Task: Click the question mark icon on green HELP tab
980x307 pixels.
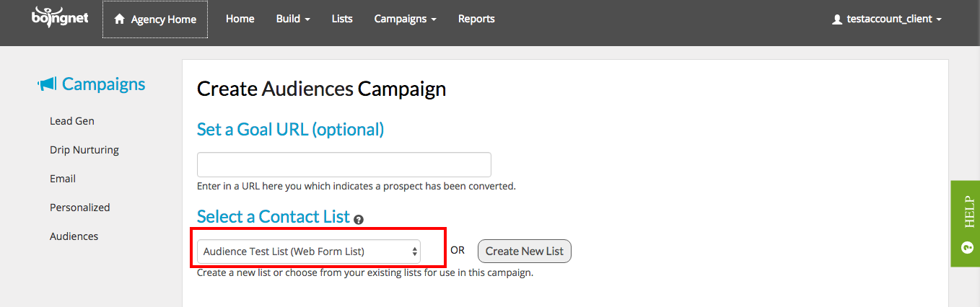Action: [x=967, y=247]
